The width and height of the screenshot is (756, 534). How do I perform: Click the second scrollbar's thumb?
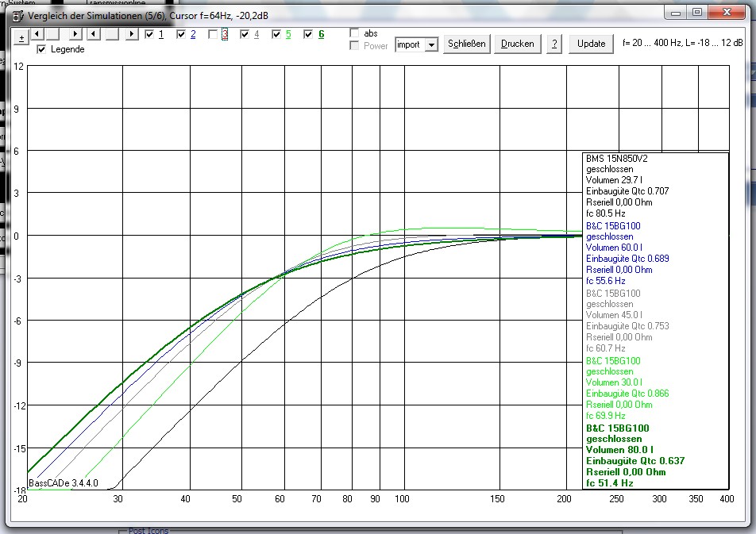(112, 34)
